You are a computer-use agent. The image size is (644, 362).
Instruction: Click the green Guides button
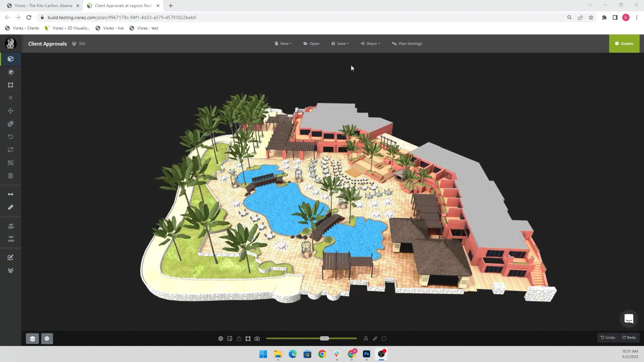tap(624, 43)
